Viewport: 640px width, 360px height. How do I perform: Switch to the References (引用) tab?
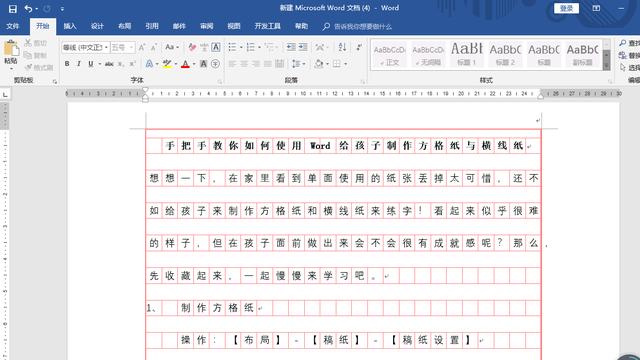point(152,26)
